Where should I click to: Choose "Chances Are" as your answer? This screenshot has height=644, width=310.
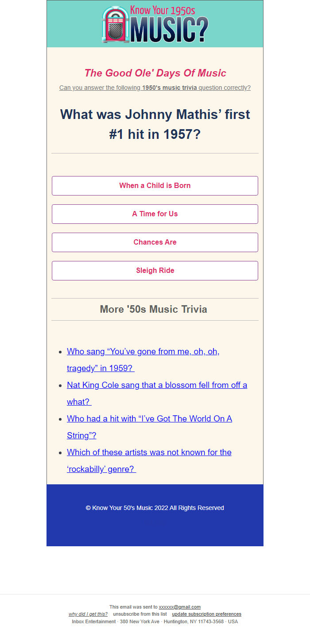pos(155,242)
